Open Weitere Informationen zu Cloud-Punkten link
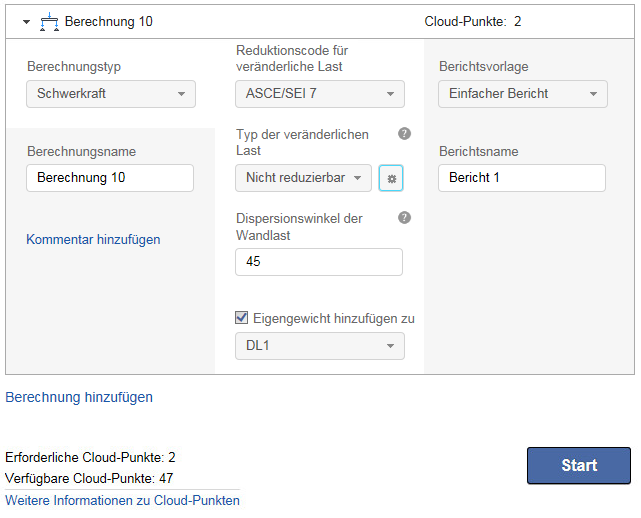The height and width of the screenshot is (518, 641). [122, 500]
